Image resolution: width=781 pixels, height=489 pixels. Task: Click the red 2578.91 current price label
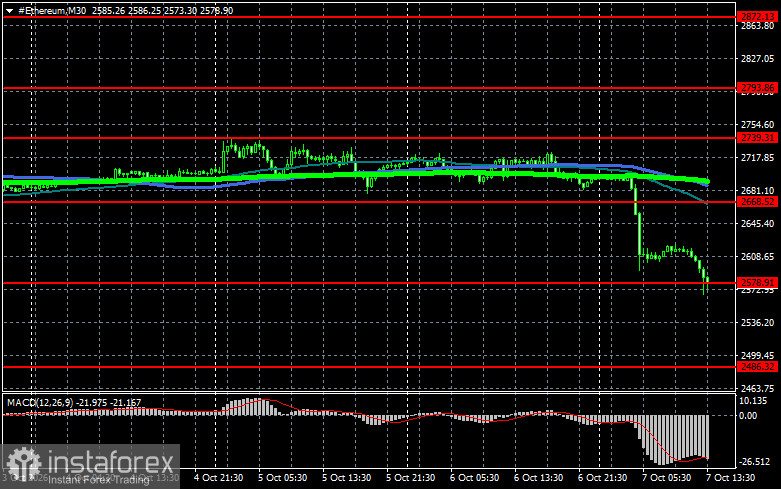tap(758, 283)
